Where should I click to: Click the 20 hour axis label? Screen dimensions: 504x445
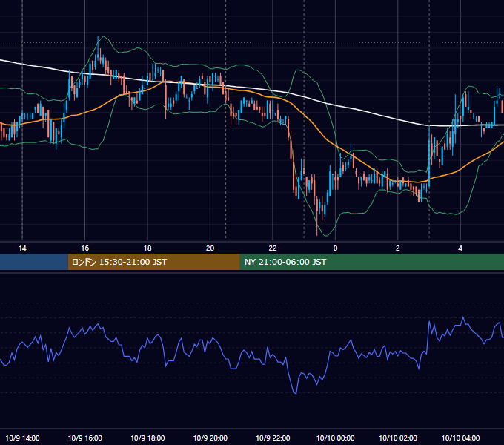tap(210, 248)
